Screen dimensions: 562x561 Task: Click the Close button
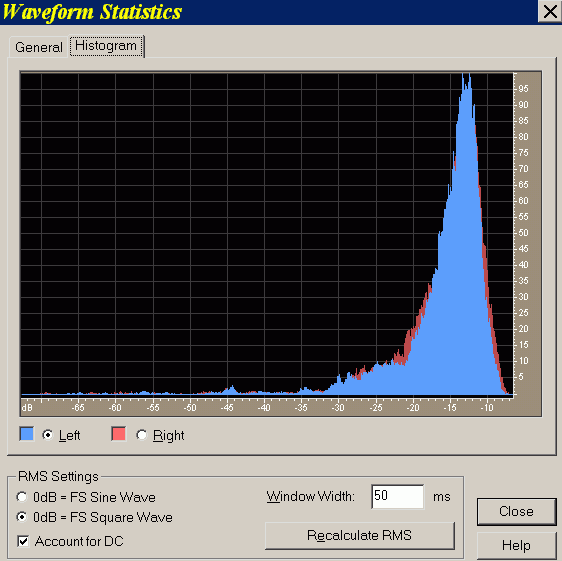tap(516, 512)
